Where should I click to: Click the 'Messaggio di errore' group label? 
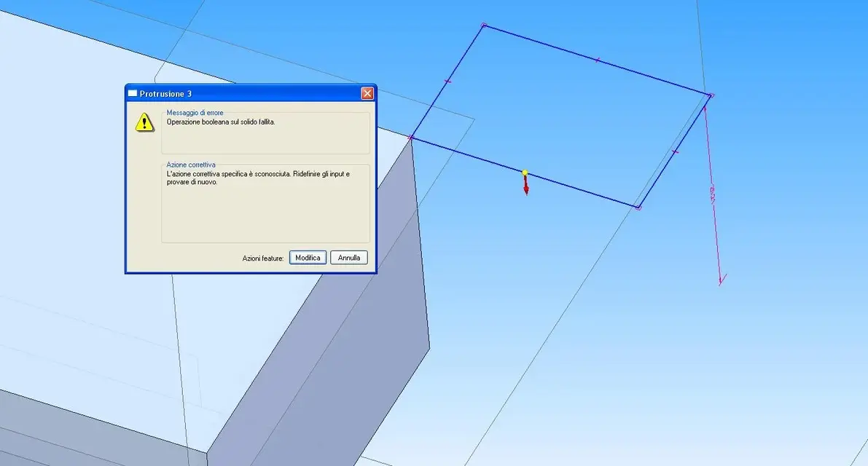coord(195,113)
